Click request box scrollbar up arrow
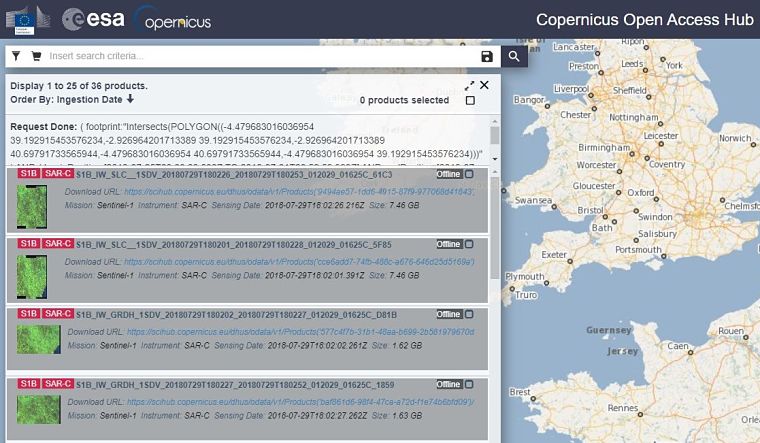Screen dimensions: 760x443 coord(495,121)
